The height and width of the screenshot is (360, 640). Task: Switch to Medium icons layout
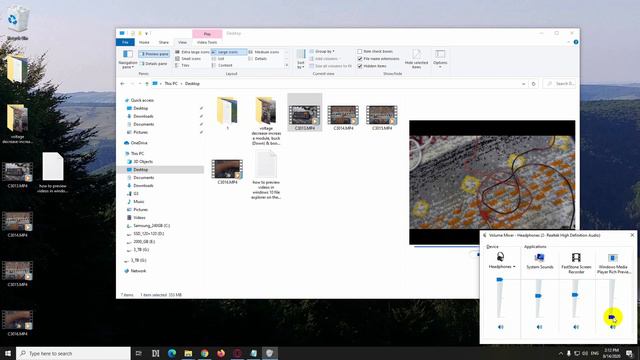(264, 52)
